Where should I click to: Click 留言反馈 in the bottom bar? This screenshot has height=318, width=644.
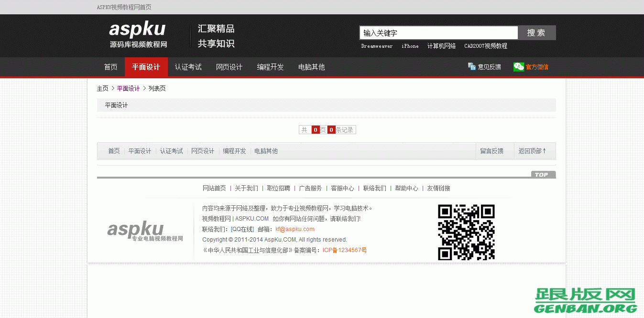(x=491, y=150)
